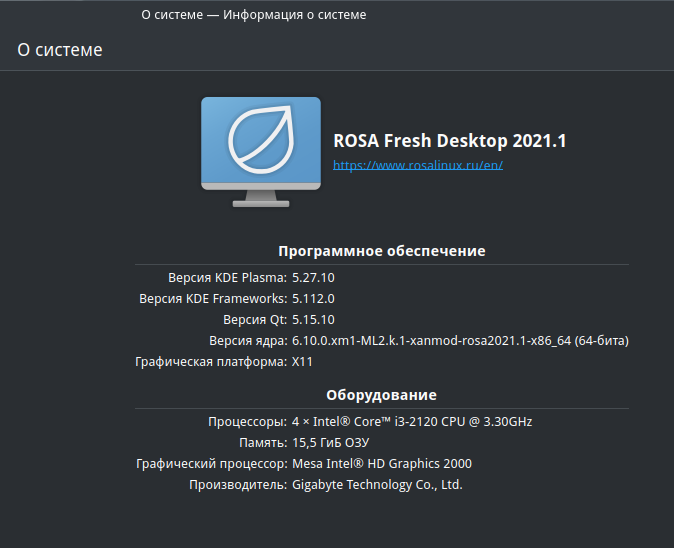Click the "Процессоры" label
Image resolution: width=674 pixels, height=548 pixels.
(x=247, y=421)
